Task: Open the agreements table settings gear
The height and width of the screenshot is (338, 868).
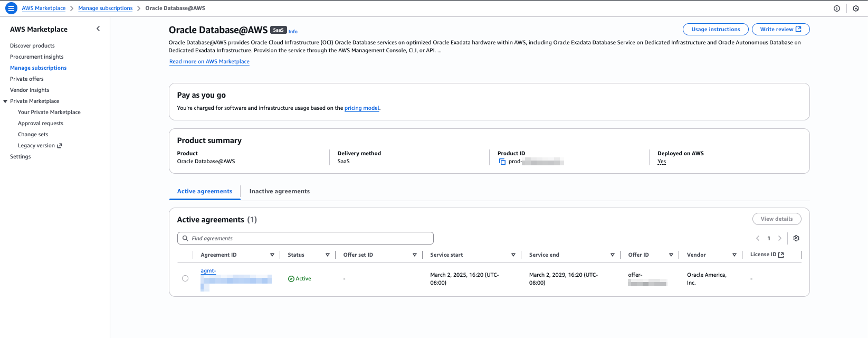Action: pyautogui.click(x=796, y=238)
